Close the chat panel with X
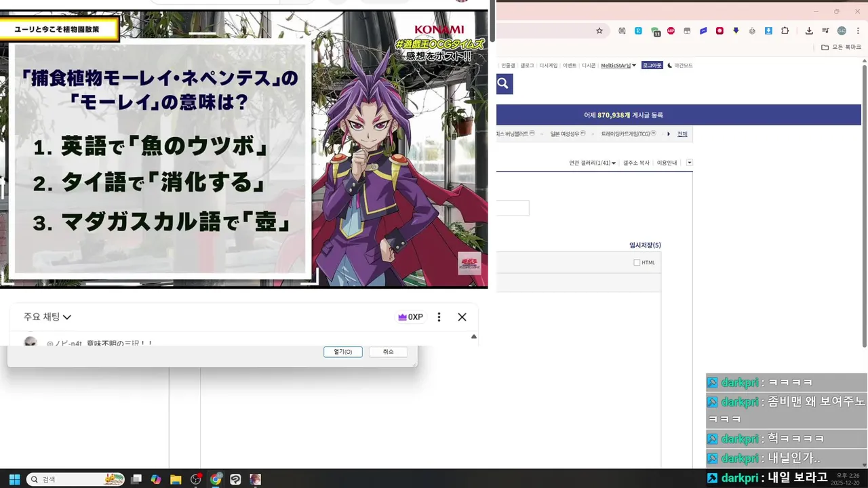The width and height of the screenshot is (868, 488). pyautogui.click(x=462, y=317)
